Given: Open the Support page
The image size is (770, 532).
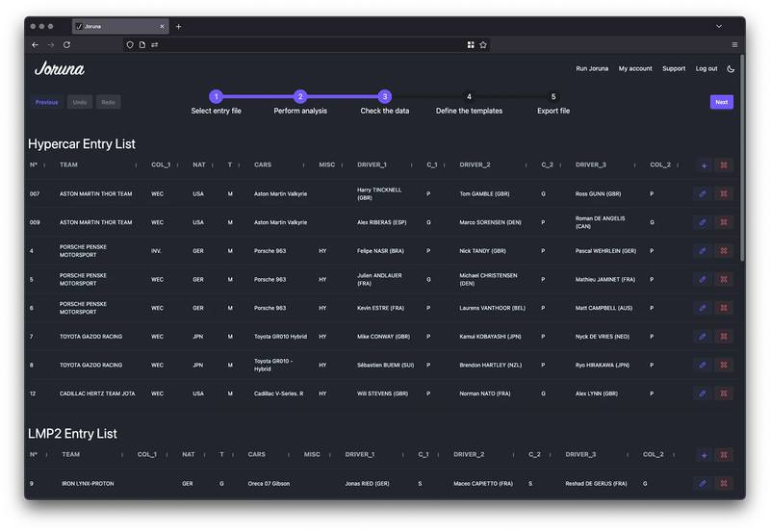Looking at the screenshot, I should click(674, 68).
